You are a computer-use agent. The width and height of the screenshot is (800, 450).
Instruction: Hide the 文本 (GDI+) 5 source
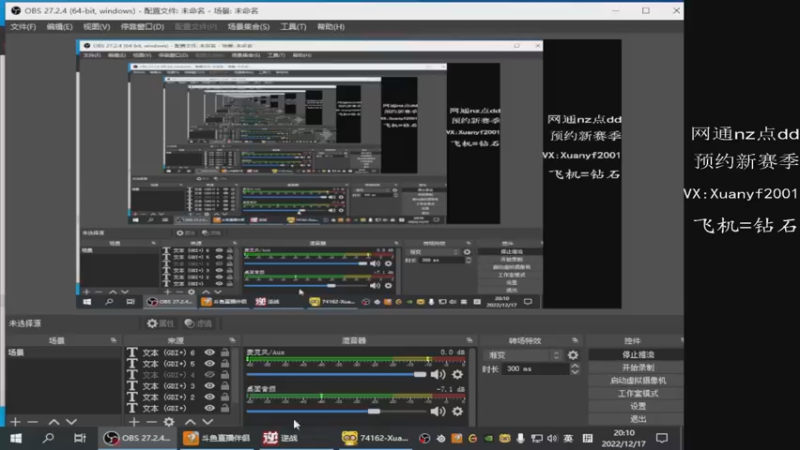tap(210, 364)
